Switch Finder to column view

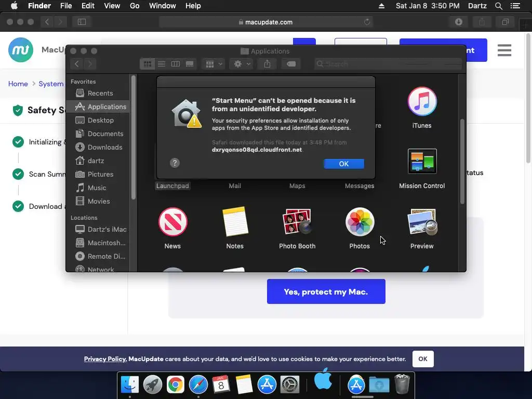[x=176, y=64]
